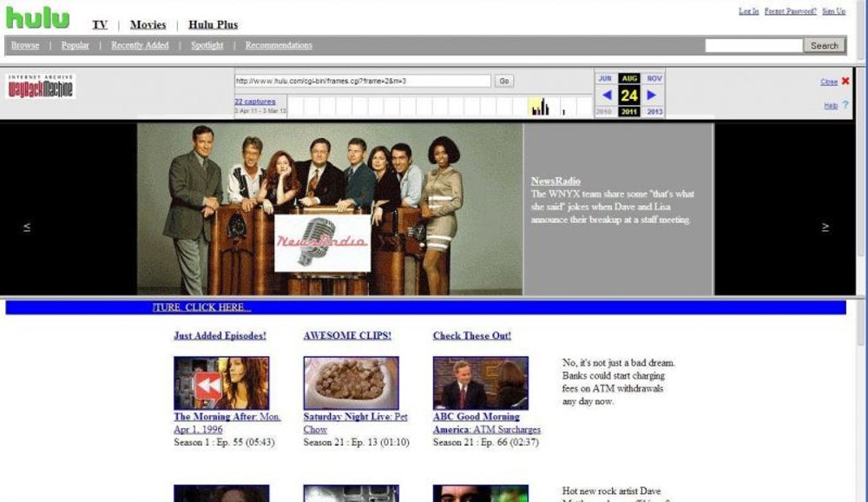Open the Just Added Episodes heading
Viewport: 868px width, 502px height.
220,336
